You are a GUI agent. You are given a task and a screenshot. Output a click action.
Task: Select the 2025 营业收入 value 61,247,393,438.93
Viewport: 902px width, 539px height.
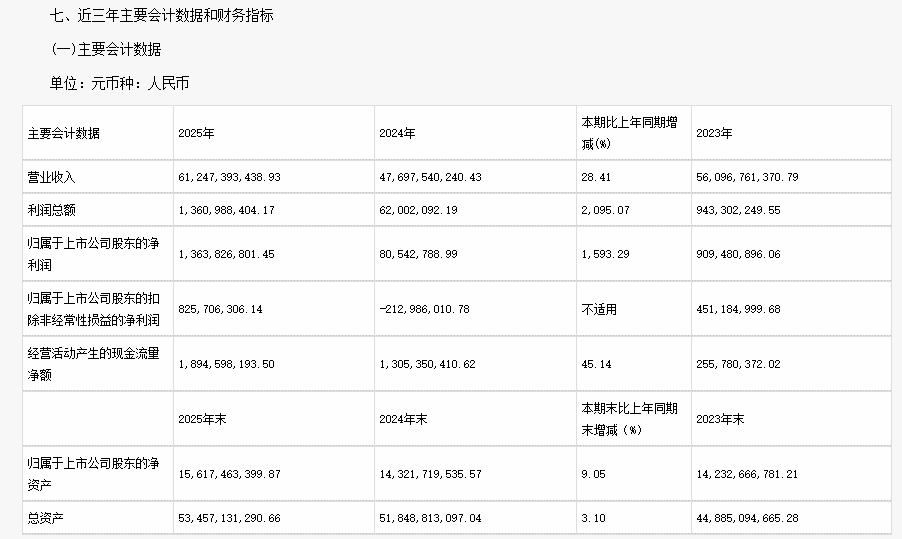pos(229,177)
